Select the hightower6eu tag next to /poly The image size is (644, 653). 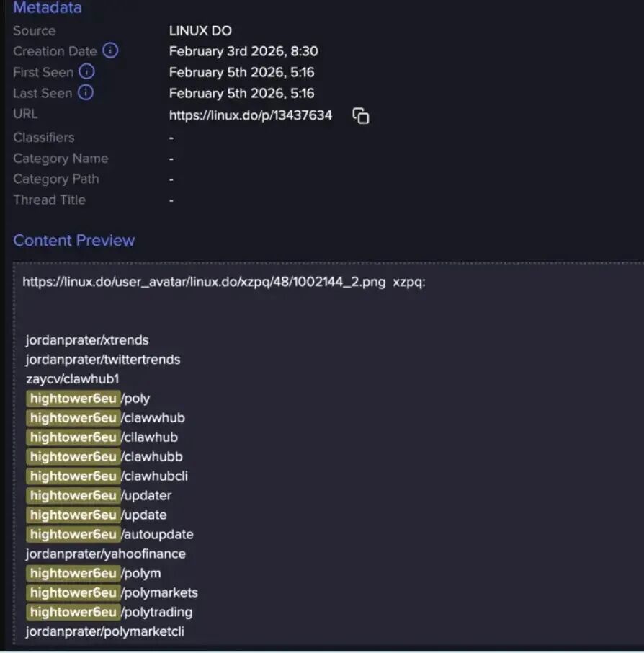(73, 398)
